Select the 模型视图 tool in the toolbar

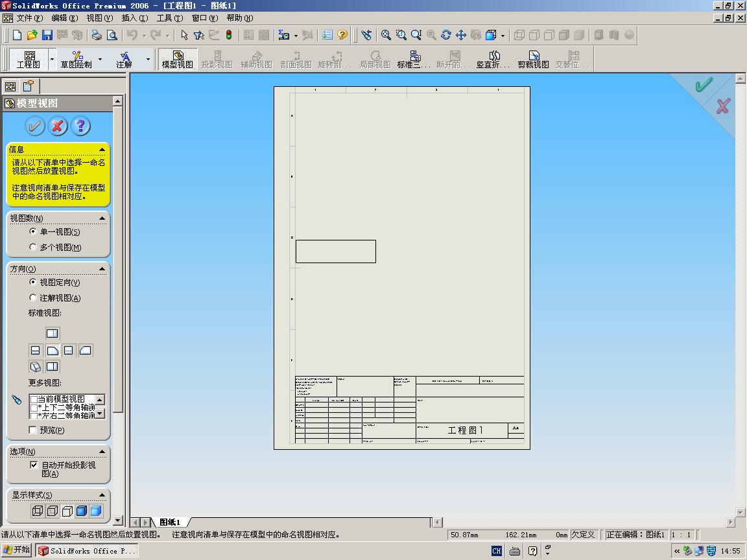pyautogui.click(x=178, y=58)
